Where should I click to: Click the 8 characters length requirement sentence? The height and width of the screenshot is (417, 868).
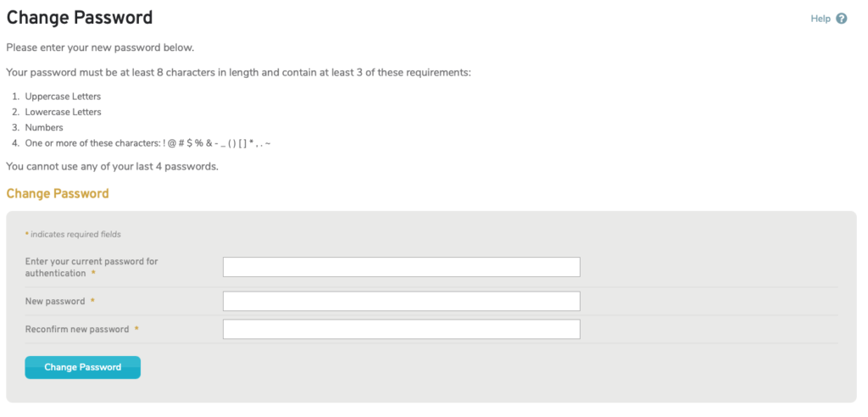[238, 73]
